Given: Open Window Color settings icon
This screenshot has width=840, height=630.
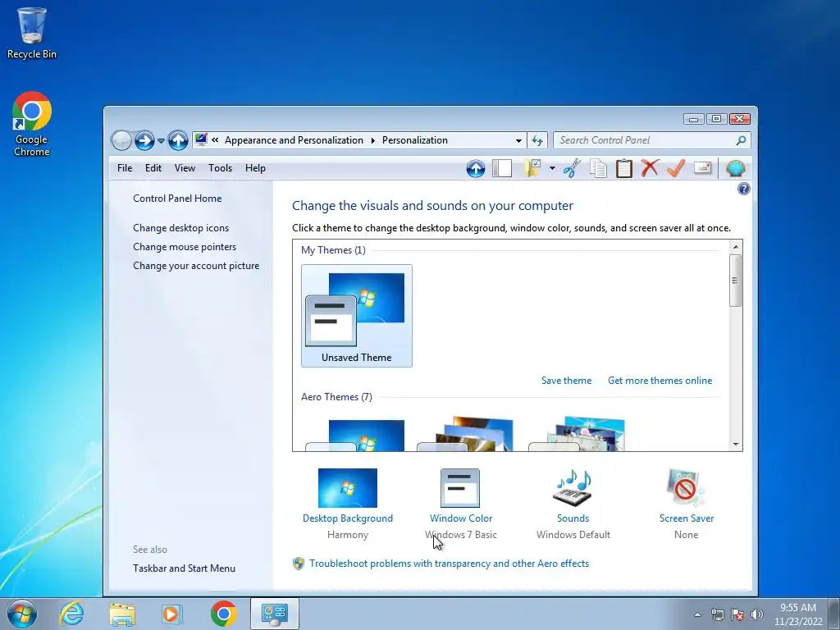Looking at the screenshot, I should pos(460,488).
